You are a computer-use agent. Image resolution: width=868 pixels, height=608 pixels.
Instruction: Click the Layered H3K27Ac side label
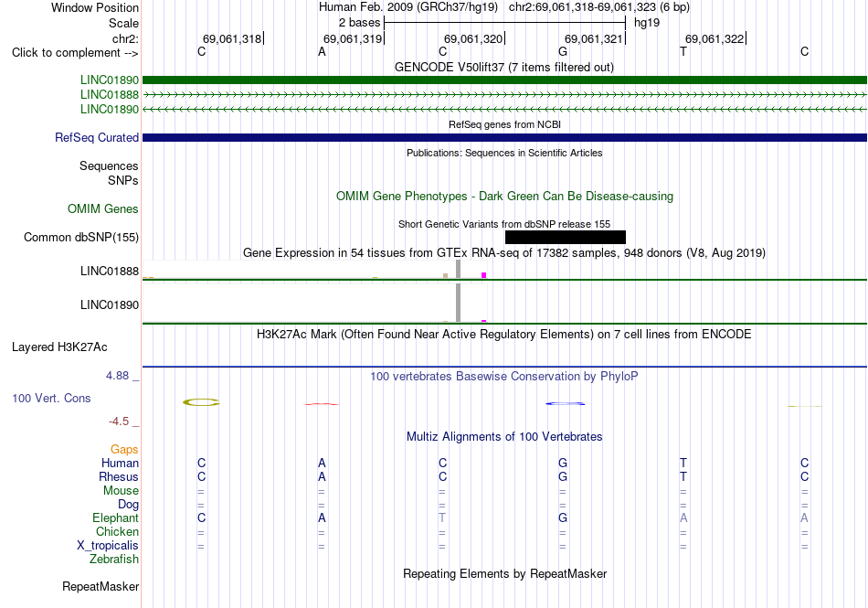coord(59,347)
